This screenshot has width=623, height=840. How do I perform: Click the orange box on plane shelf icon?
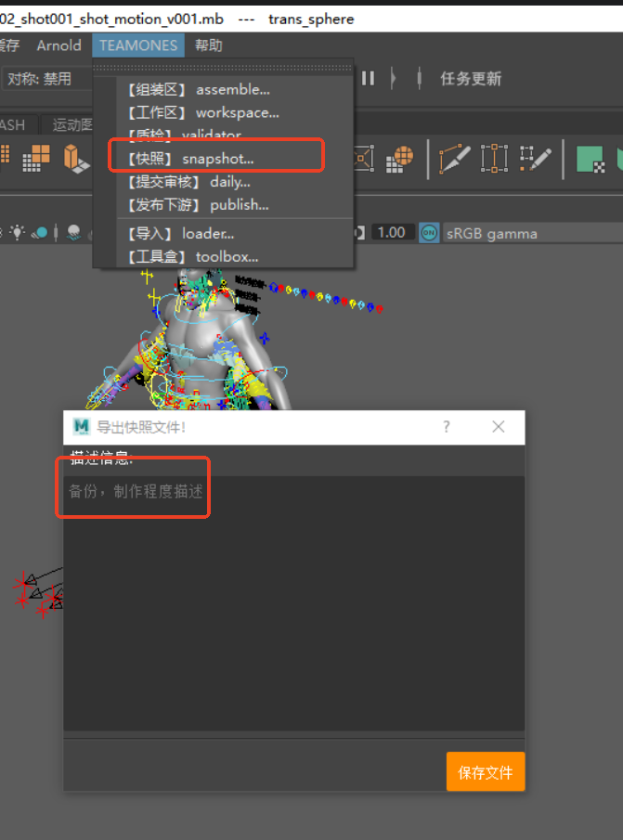[x=76, y=158]
